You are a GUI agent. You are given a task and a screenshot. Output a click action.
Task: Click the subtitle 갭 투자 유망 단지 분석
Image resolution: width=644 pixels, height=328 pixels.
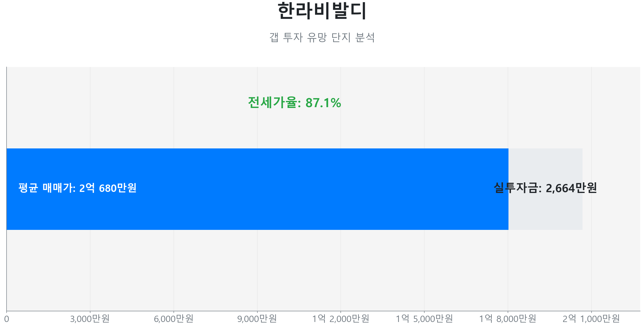coord(322,37)
